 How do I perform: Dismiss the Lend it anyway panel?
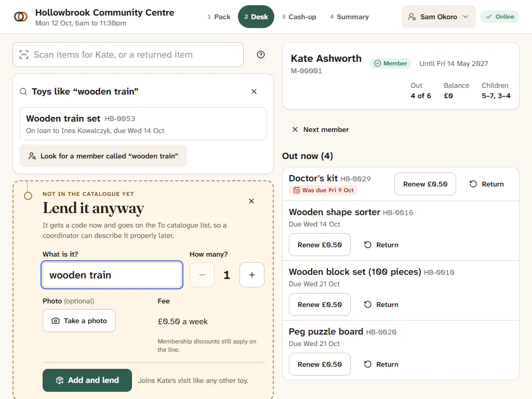pyautogui.click(x=251, y=201)
